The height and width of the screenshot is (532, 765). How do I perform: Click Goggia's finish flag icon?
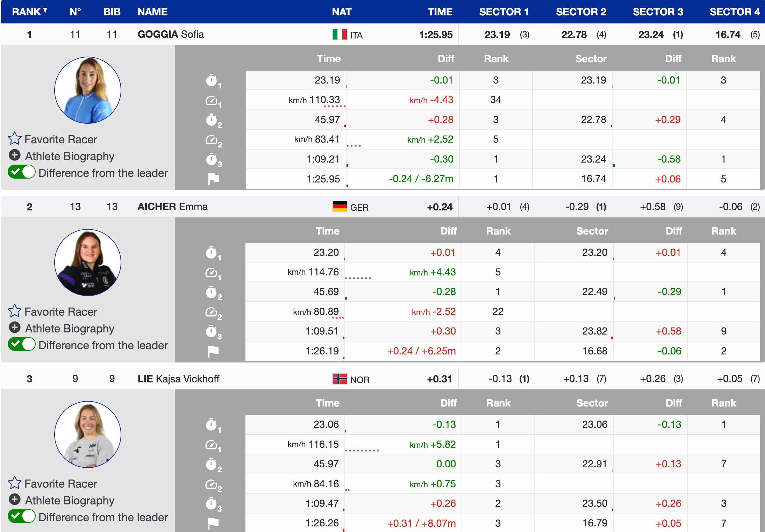(213, 179)
